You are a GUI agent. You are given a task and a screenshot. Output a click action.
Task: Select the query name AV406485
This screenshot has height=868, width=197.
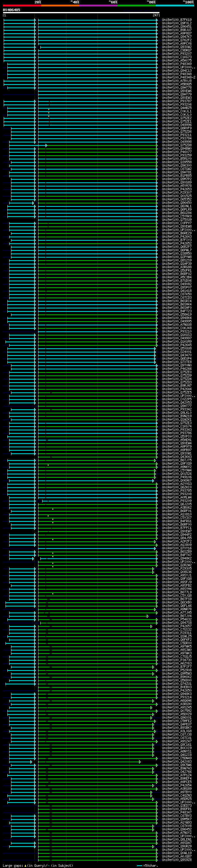11,10
